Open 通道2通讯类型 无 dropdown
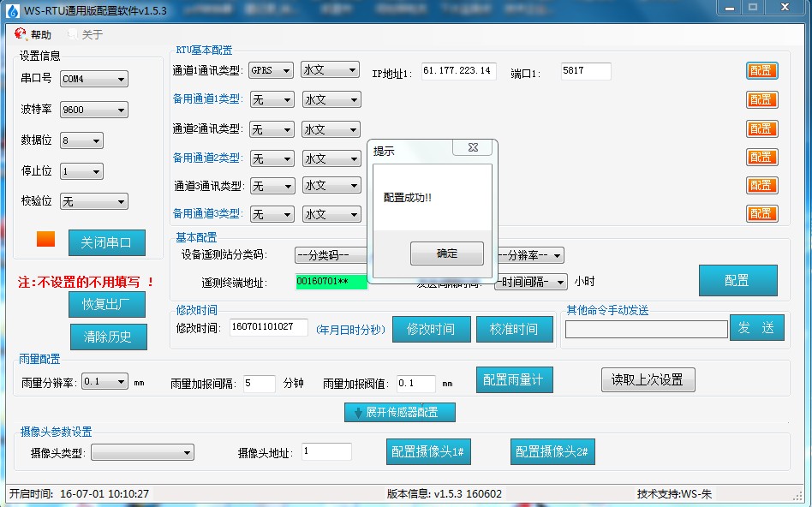The width and height of the screenshot is (812, 507). [x=272, y=129]
